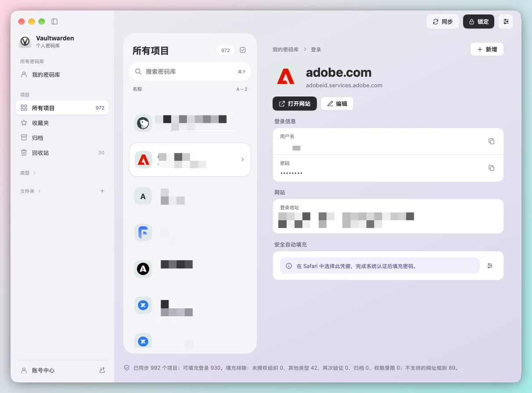
Task: Select 我的密码库 in sidebar
Action: [x=62, y=75]
